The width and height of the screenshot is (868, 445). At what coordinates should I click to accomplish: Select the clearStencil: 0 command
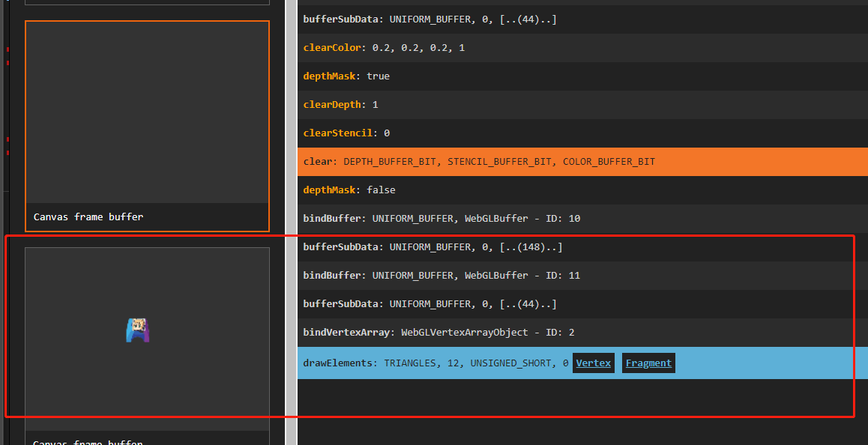[582, 133]
